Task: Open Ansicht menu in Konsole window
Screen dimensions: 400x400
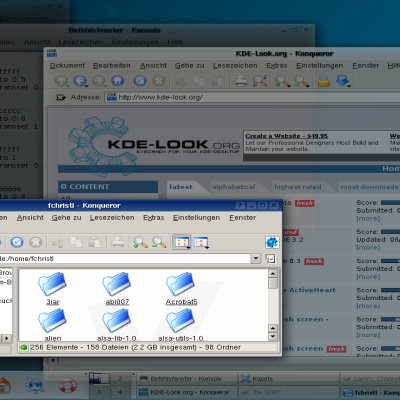Action: click(x=37, y=42)
